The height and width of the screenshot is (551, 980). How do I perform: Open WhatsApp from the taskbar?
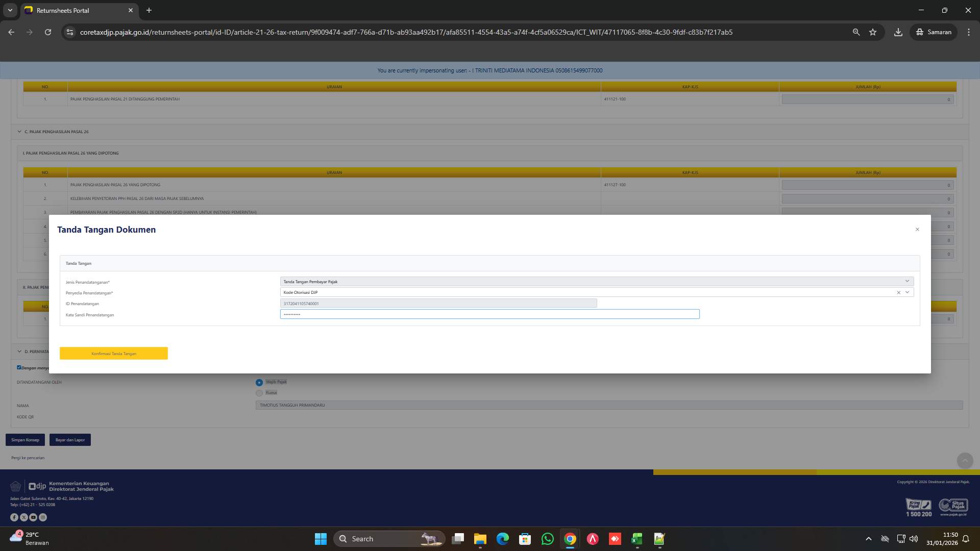(547, 539)
